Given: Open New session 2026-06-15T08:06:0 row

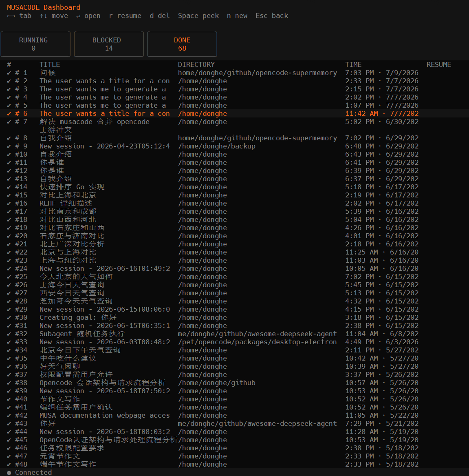Looking at the screenshot, I should point(234,309).
